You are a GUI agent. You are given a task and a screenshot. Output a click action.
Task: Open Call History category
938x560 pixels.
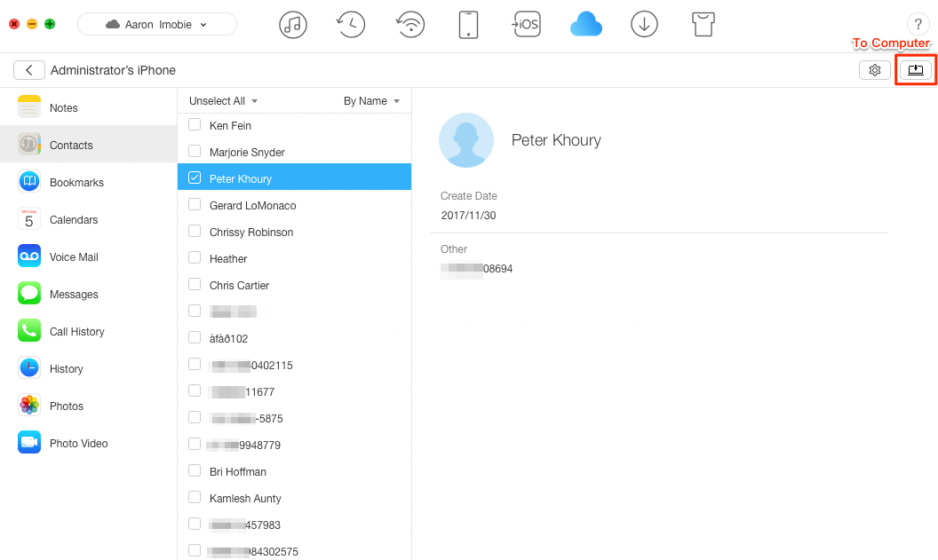click(x=89, y=331)
